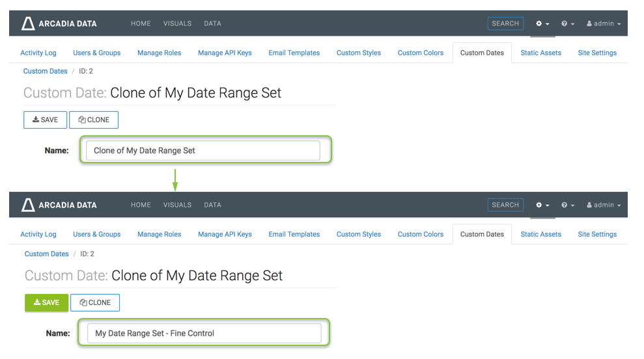Click CLONE beside the white SAVE button

(94, 120)
